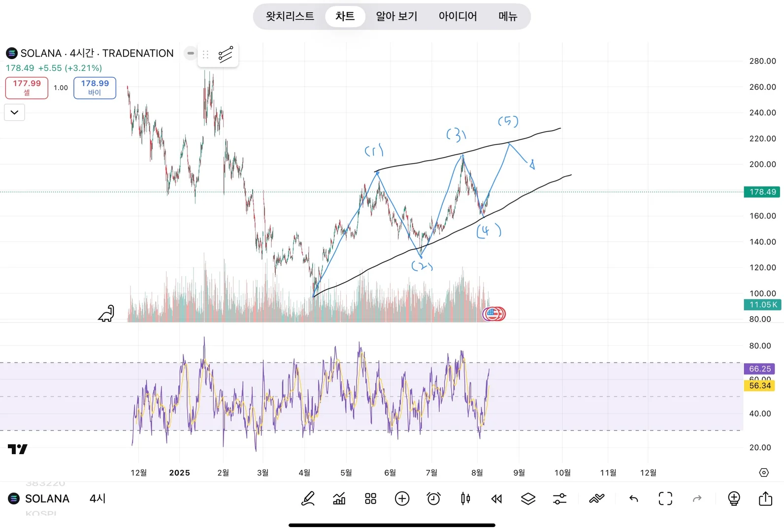Tap the 280.00 price scale label
The image size is (784, 532).
click(x=762, y=61)
